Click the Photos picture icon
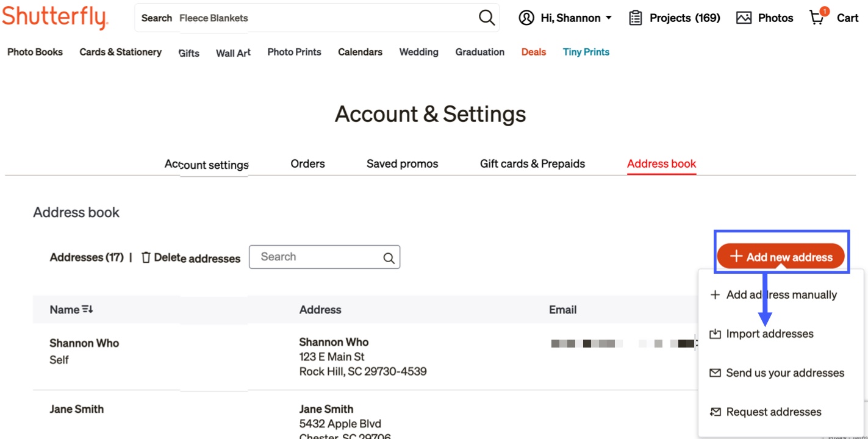 744,18
